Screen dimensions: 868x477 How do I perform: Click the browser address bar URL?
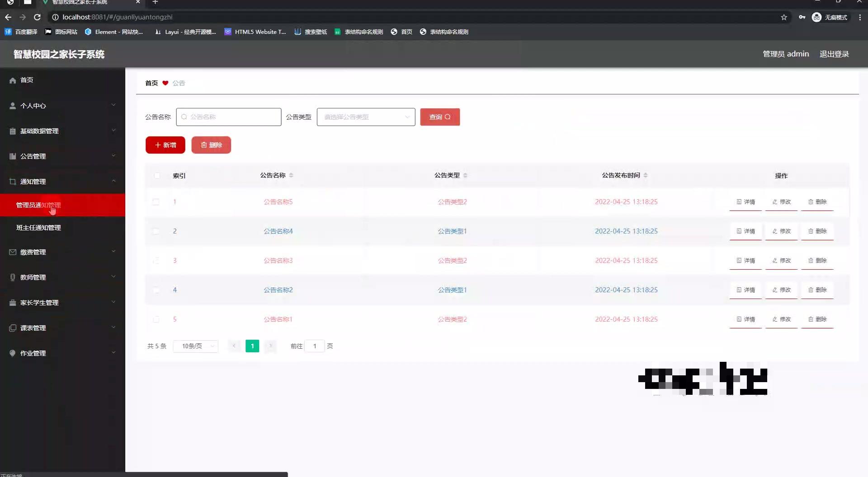pyautogui.click(x=118, y=17)
